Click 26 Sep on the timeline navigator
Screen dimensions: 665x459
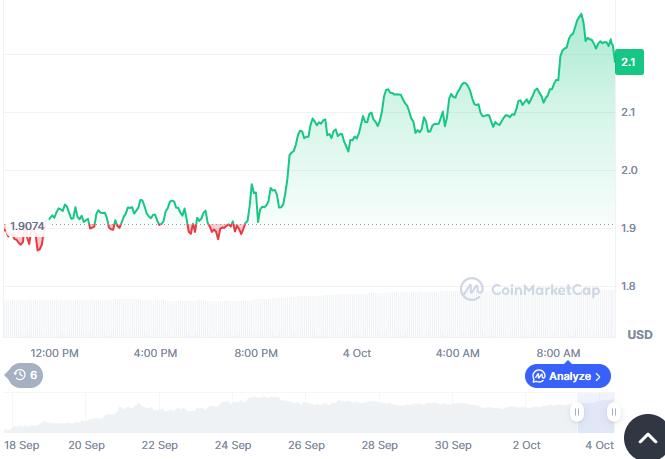point(306,445)
